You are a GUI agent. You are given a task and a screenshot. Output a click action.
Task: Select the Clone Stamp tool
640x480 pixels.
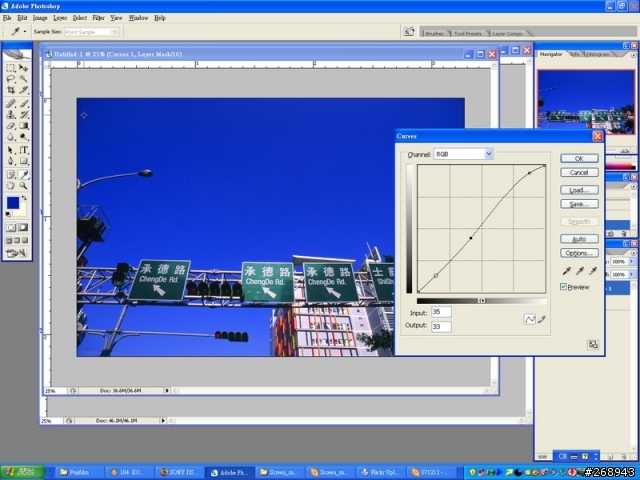click(x=11, y=115)
